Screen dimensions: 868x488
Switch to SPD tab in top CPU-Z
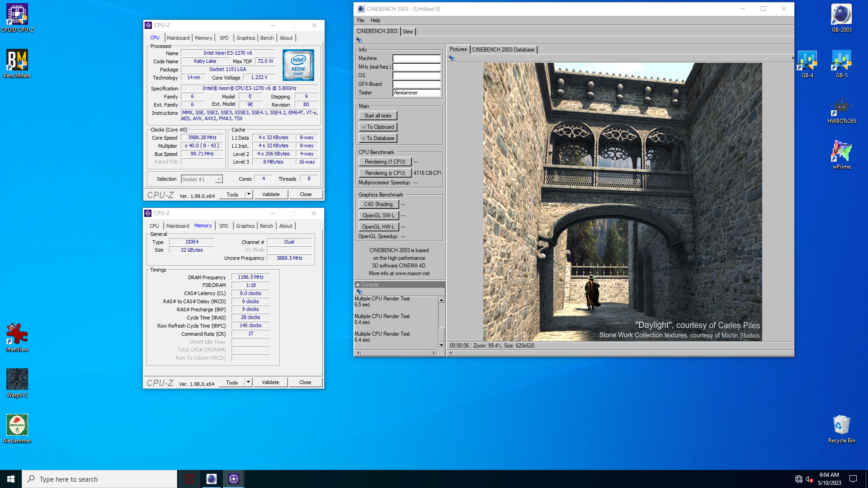[x=224, y=38]
